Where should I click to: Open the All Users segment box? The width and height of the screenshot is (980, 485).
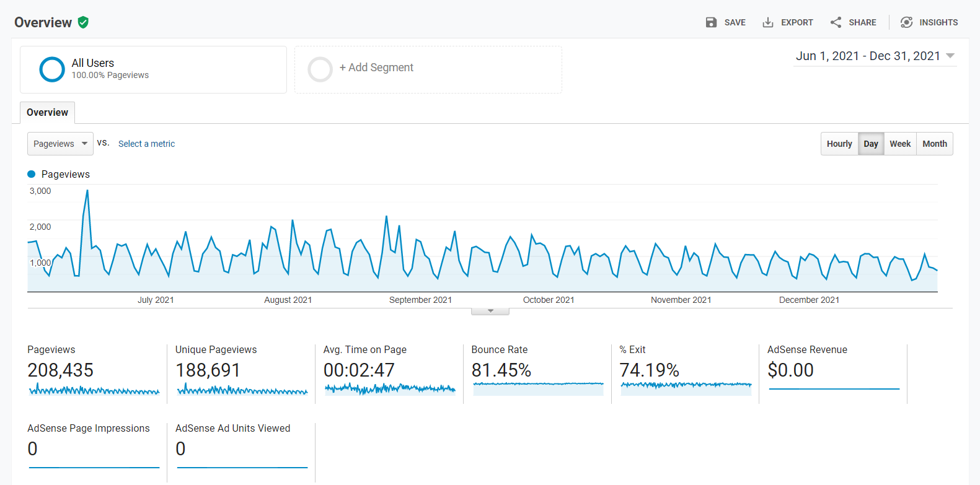coord(153,69)
